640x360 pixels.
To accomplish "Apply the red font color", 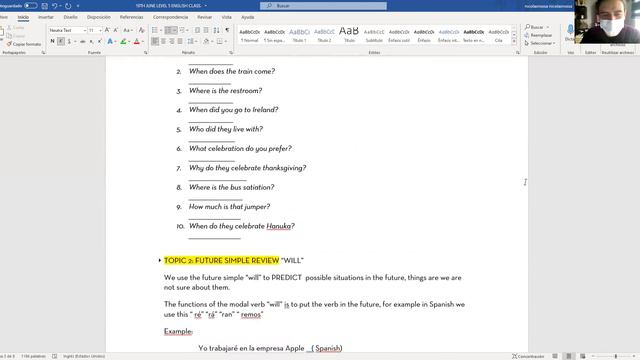I will [x=137, y=41].
